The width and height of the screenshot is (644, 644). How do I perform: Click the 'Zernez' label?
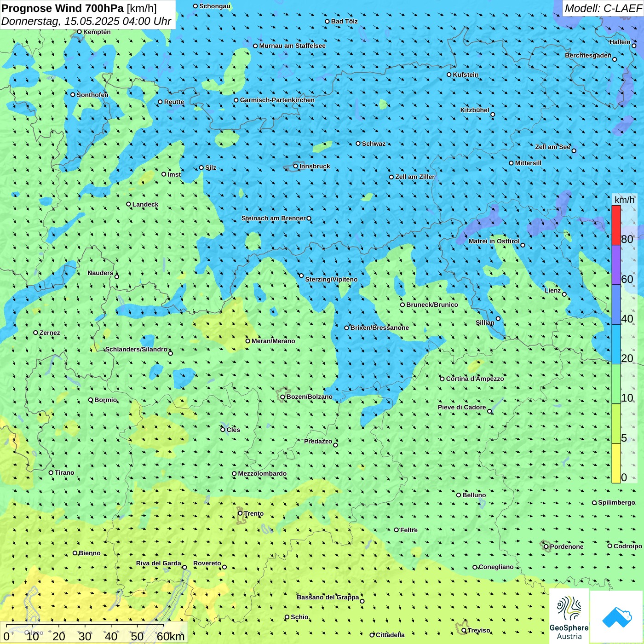coord(50,333)
